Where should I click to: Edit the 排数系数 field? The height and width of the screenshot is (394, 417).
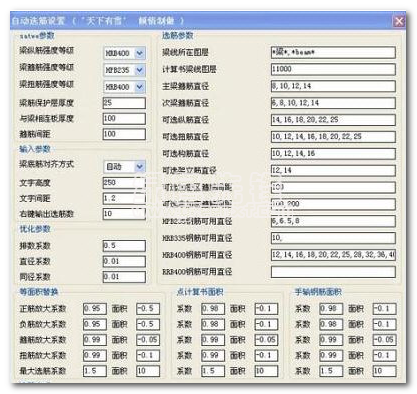click(x=124, y=246)
